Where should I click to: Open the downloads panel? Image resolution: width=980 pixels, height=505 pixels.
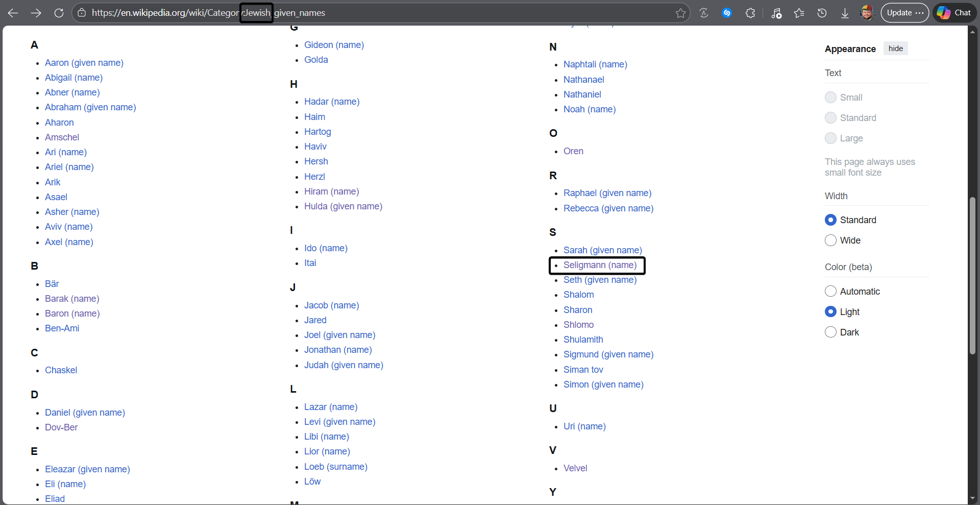[x=845, y=13]
